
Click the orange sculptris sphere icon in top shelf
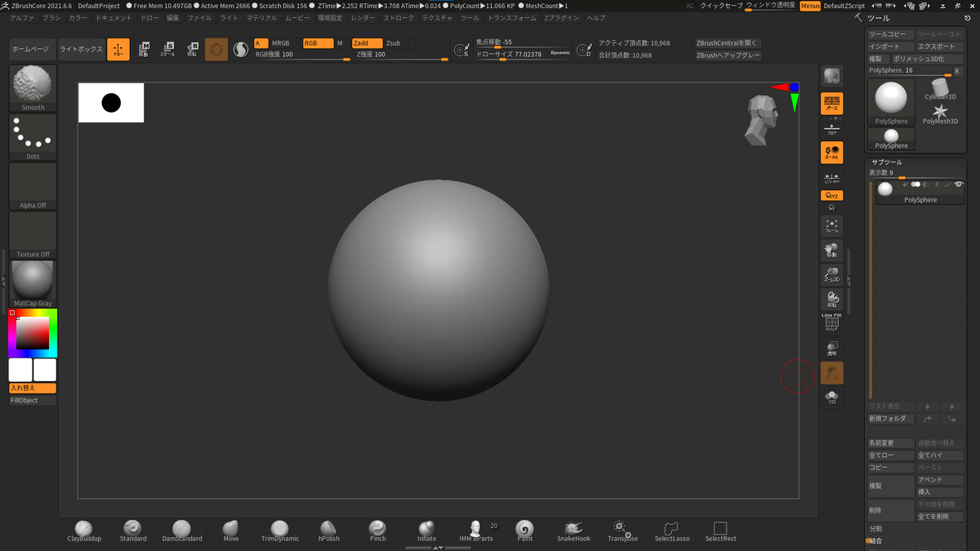[216, 50]
